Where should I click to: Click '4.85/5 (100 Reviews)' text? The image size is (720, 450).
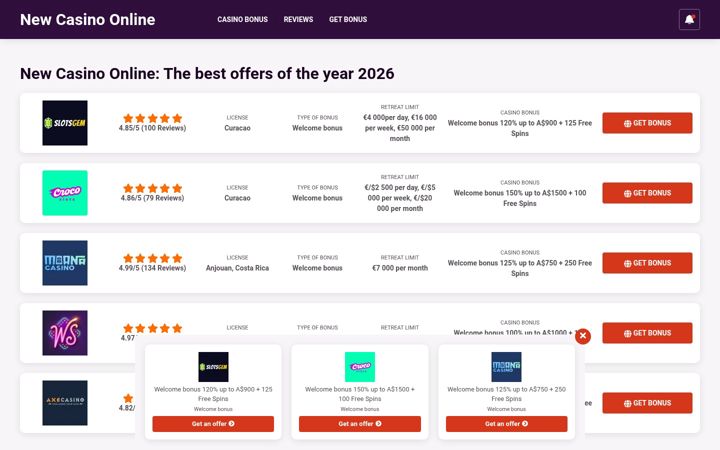click(152, 128)
